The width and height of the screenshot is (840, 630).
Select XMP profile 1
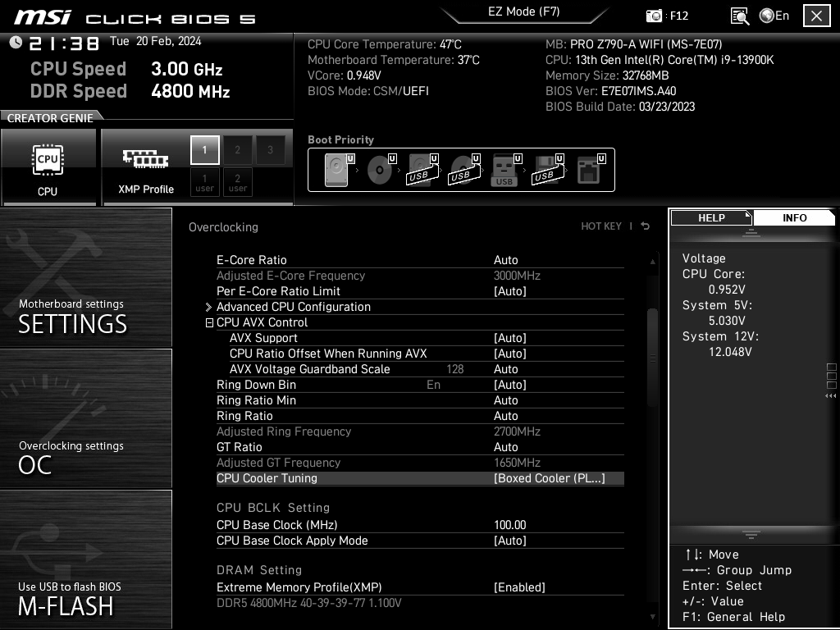pos(204,150)
